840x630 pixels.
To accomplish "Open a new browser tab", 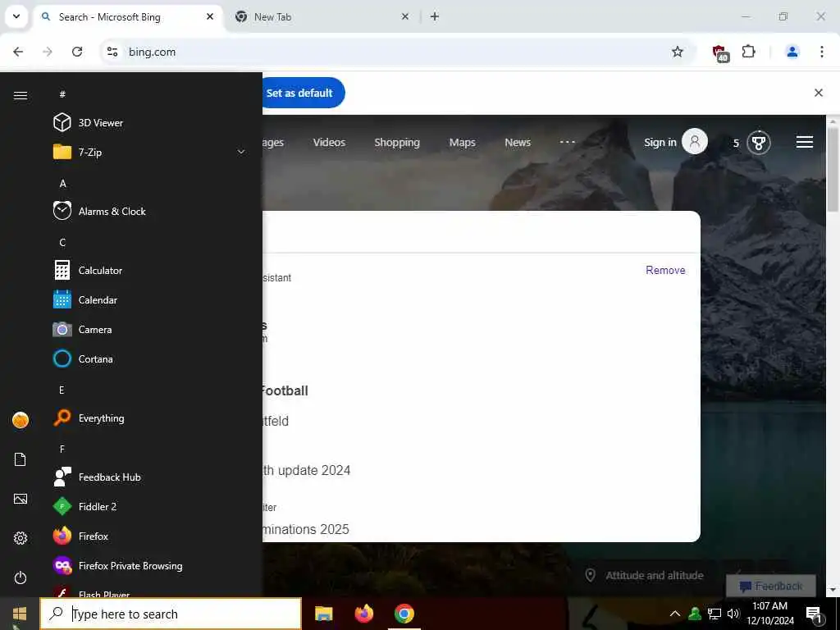I will [x=435, y=16].
